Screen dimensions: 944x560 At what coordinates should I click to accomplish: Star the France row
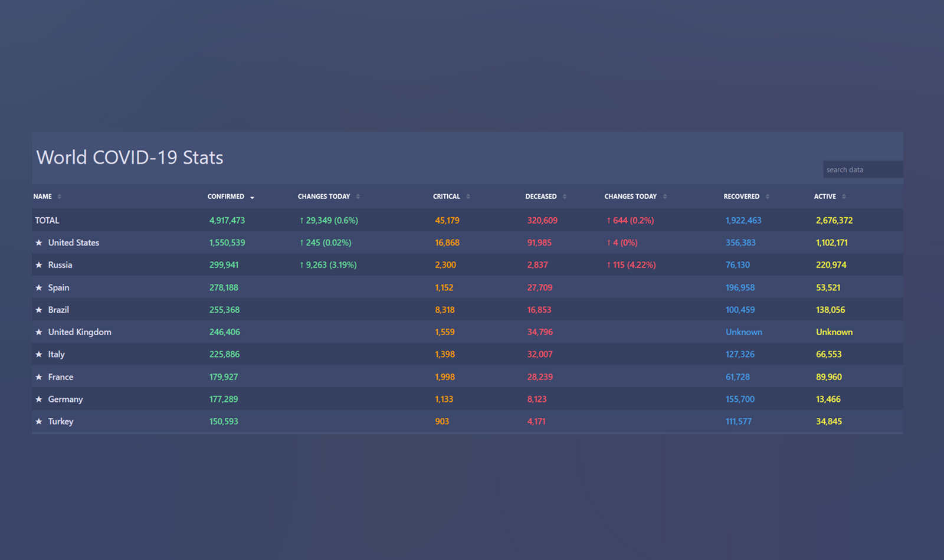point(39,377)
